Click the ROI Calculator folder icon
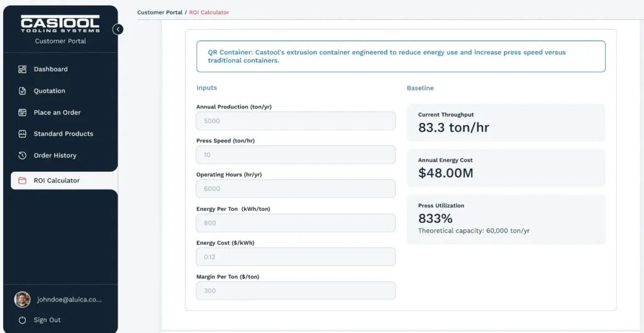Viewport: 644px width, 333px height. [x=23, y=181]
